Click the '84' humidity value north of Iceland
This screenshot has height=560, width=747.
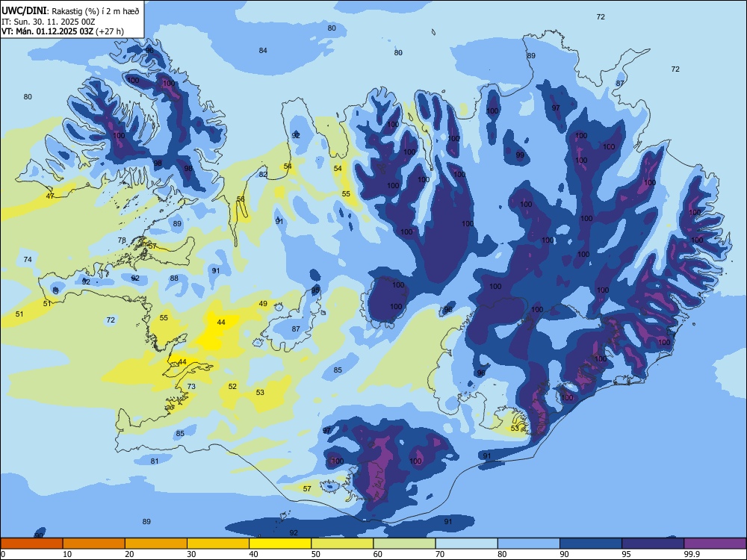[263, 51]
